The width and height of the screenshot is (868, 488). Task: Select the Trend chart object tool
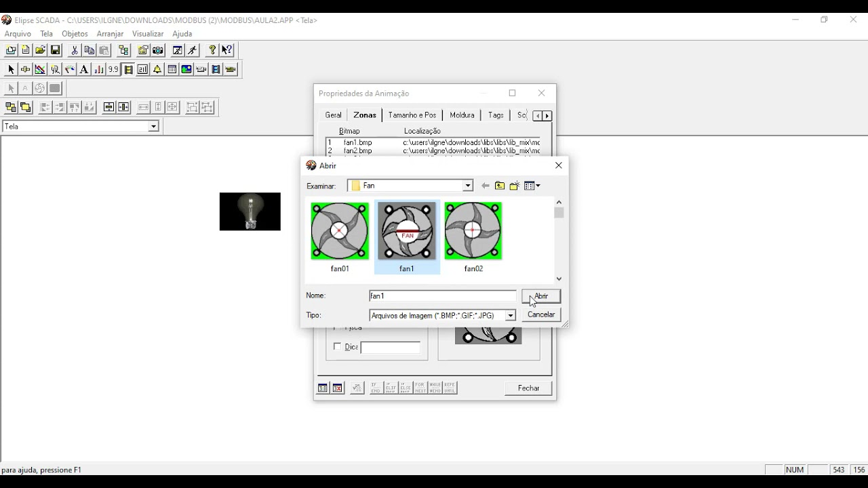coord(41,69)
